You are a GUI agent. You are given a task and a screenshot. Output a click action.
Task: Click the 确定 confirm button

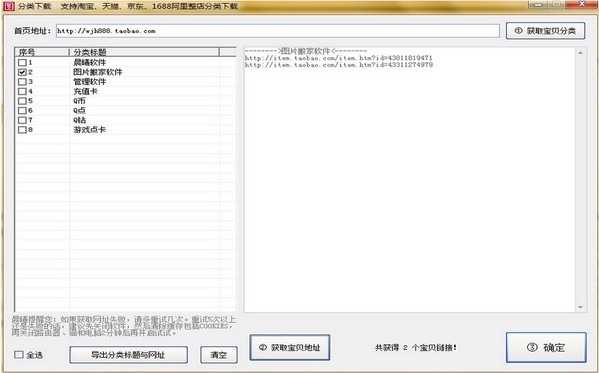click(546, 347)
